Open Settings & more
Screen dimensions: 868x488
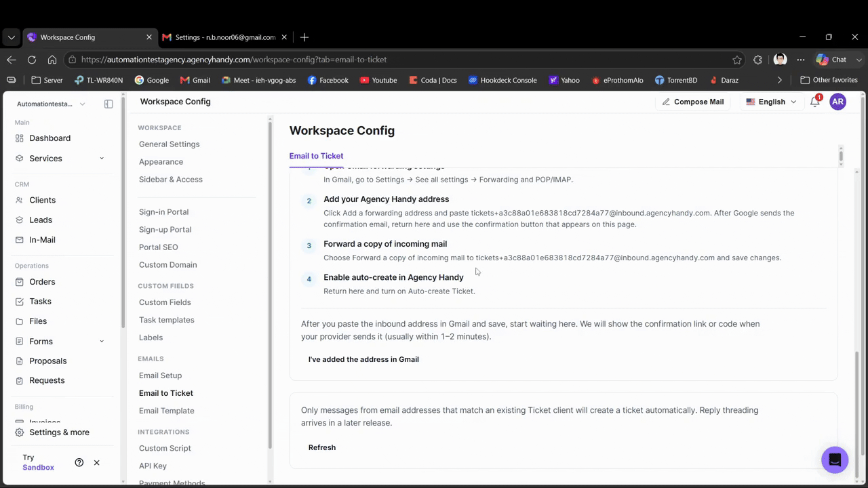click(x=53, y=432)
